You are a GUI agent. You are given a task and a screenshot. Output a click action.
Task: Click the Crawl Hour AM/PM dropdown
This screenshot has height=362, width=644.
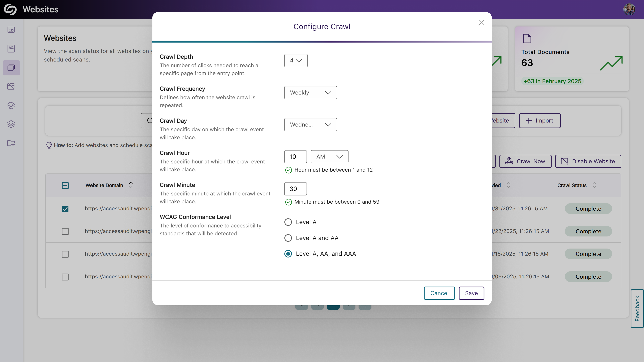point(329,157)
